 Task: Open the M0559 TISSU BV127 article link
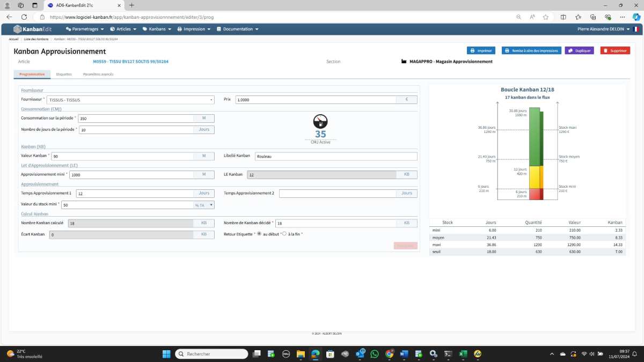(131, 62)
